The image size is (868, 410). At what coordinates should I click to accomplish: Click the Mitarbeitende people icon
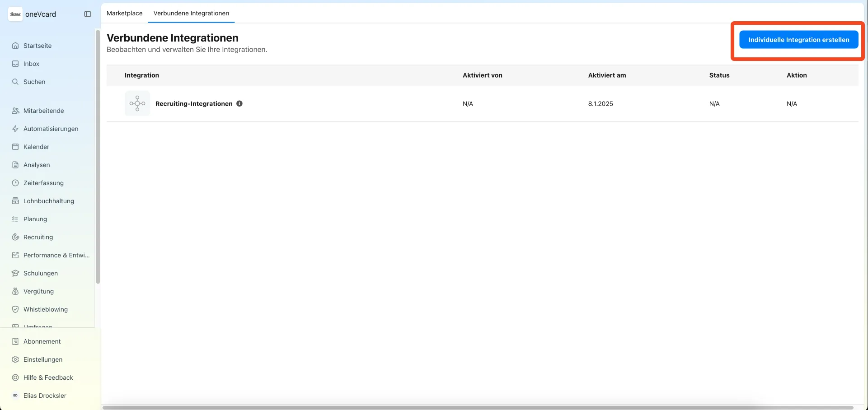pos(15,111)
